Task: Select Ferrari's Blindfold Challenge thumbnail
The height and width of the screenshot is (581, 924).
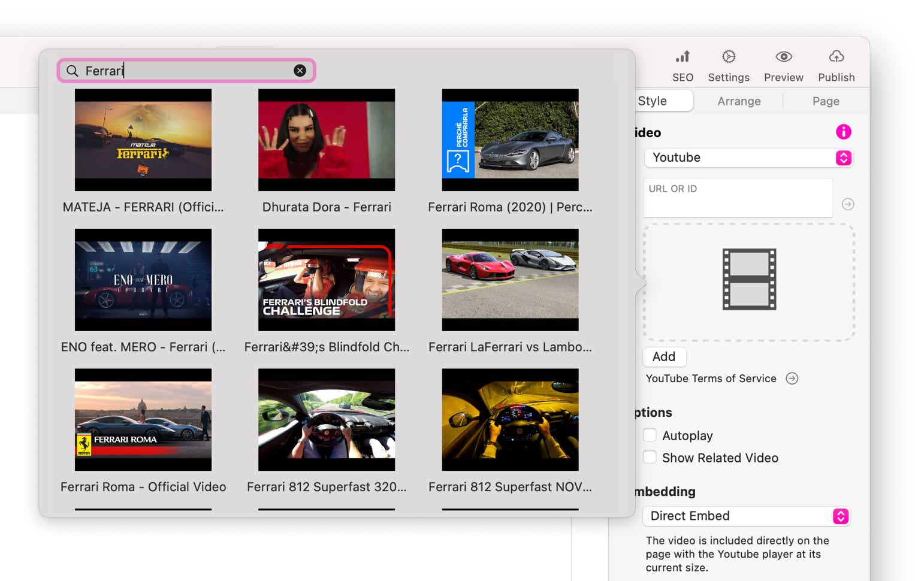Action: point(327,280)
